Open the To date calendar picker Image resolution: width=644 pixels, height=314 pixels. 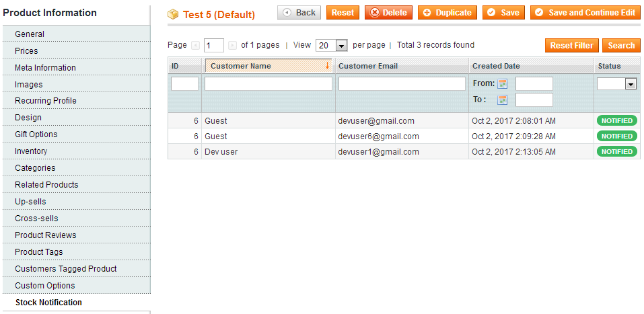[502, 100]
